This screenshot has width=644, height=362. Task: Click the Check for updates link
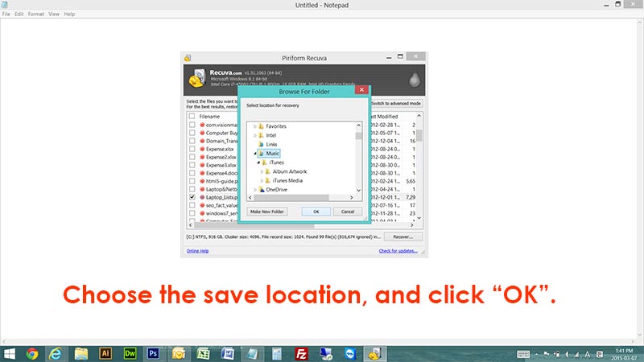coord(398,251)
